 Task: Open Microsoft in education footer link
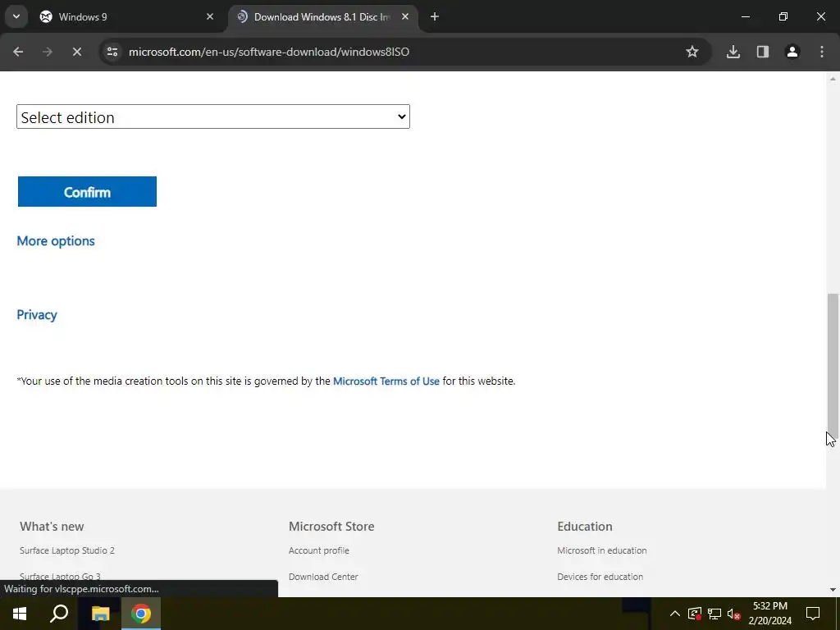click(601, 550)
